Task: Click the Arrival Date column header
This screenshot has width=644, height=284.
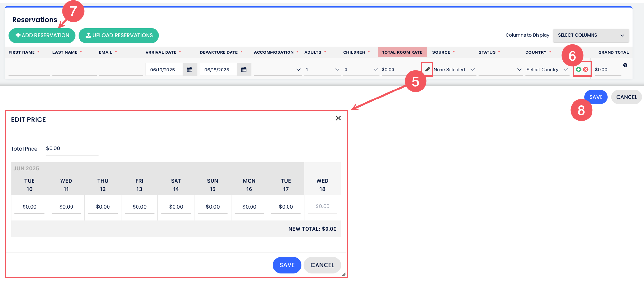Action: point(161,52)
